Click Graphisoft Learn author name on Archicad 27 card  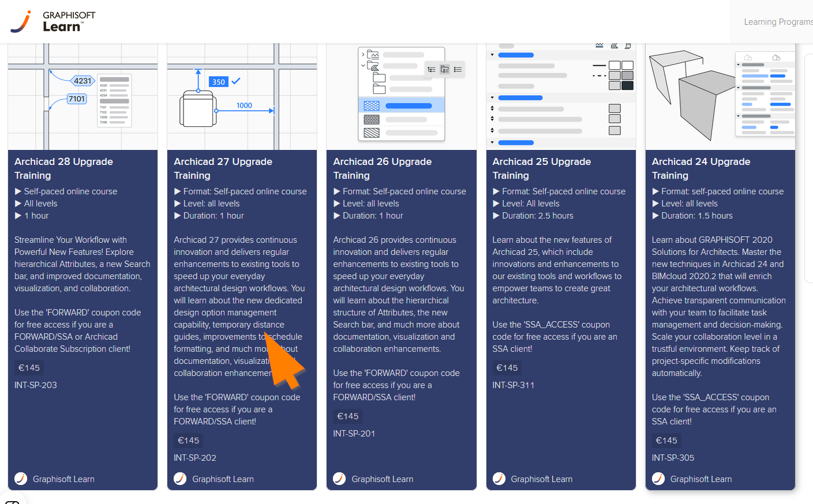coord(223,479)
